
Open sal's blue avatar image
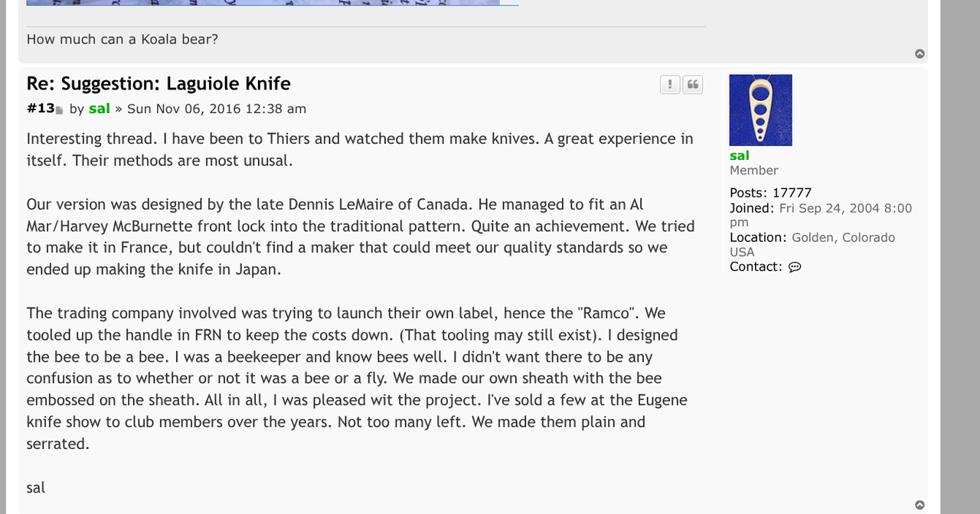coord(760,110)
